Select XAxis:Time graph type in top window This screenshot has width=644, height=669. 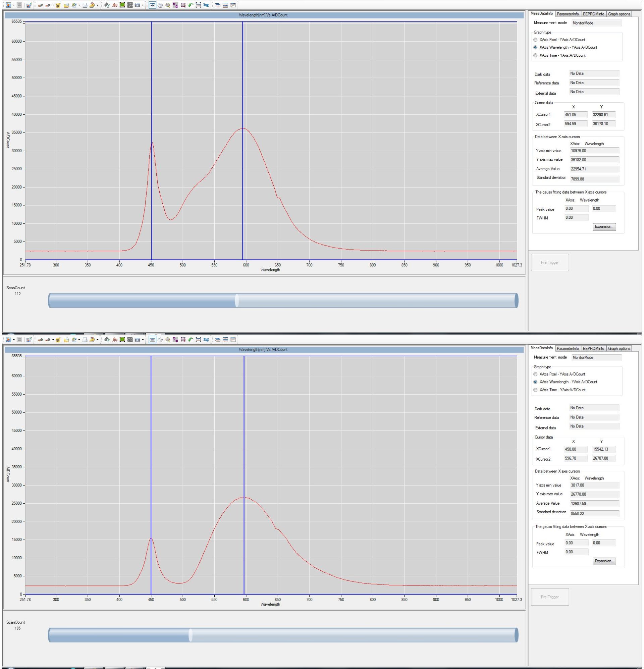pos(535,55)
